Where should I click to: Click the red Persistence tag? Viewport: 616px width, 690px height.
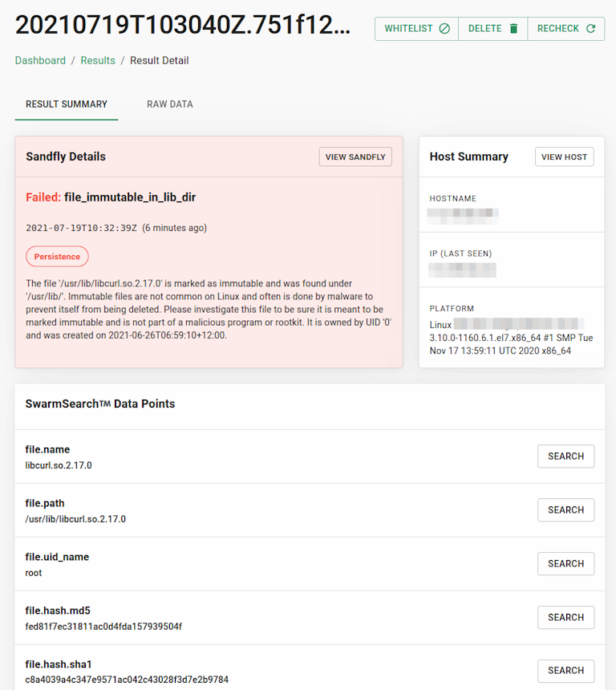pos(57,257)
